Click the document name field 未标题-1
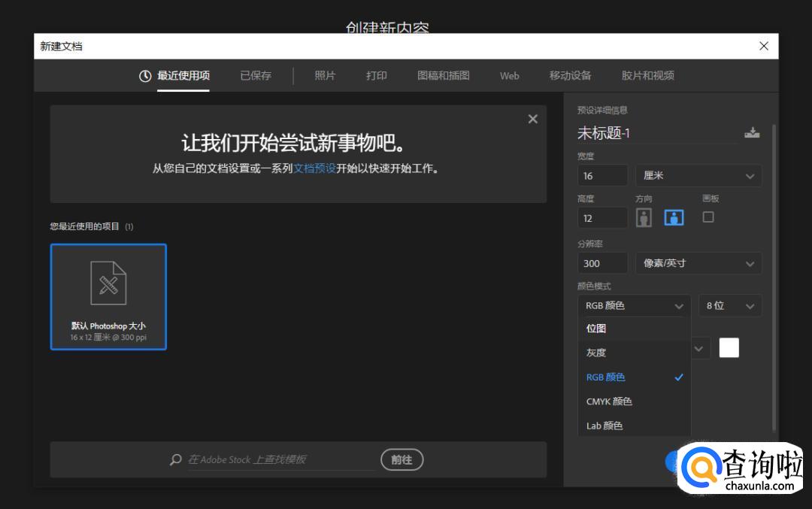Screen dimensions: 812x509 tap(656, 133)
